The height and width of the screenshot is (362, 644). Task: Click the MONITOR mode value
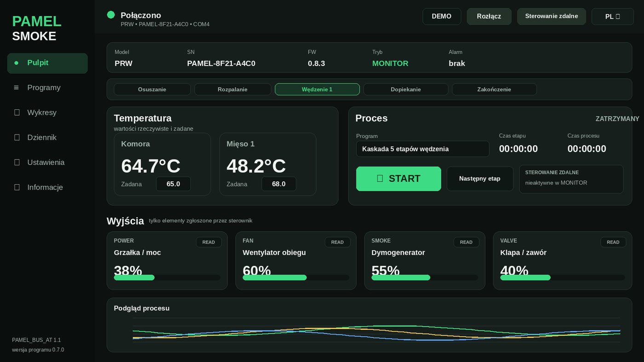390,63
